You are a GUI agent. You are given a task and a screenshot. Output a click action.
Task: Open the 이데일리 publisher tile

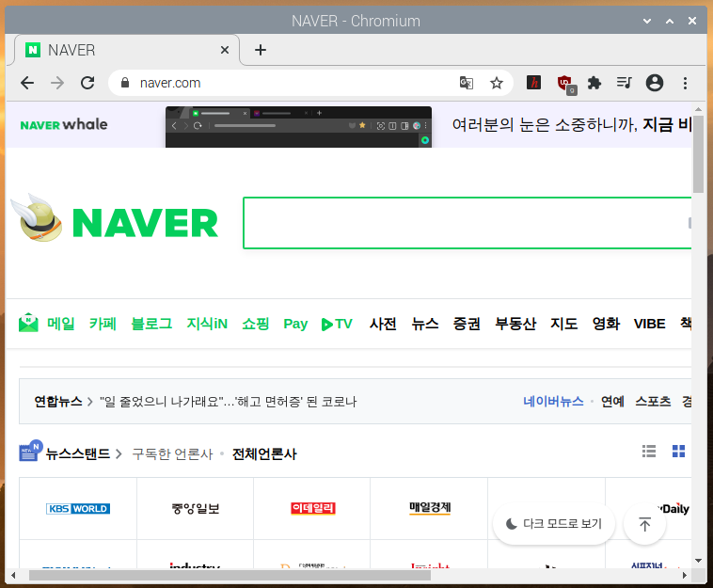tap(312, 508)
